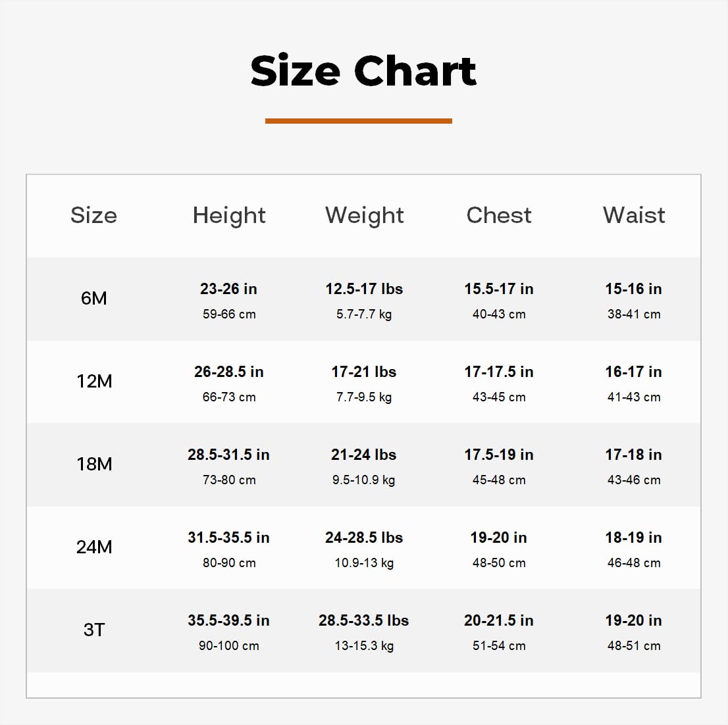
Task: Select the 17-21 lbs weight value
Action: (x=364, y=372)
